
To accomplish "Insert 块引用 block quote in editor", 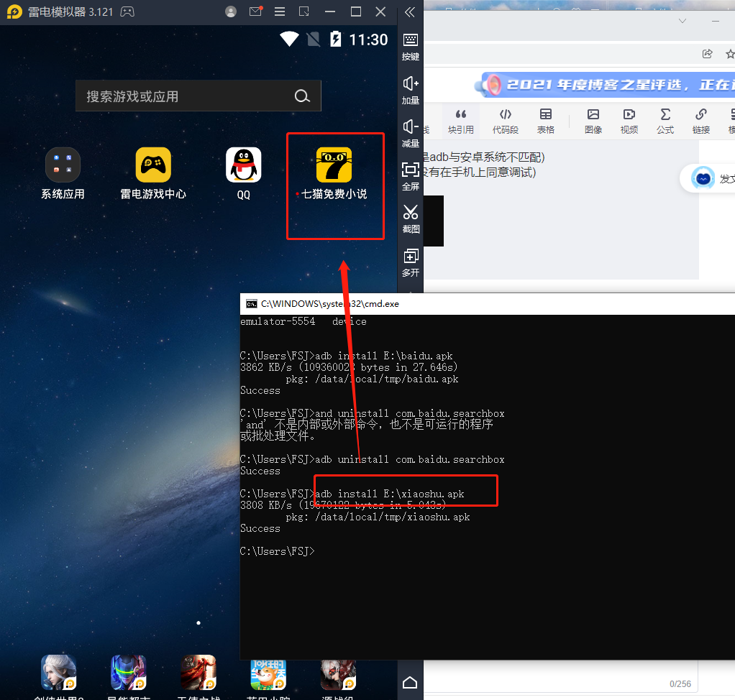I will [461, 121].
